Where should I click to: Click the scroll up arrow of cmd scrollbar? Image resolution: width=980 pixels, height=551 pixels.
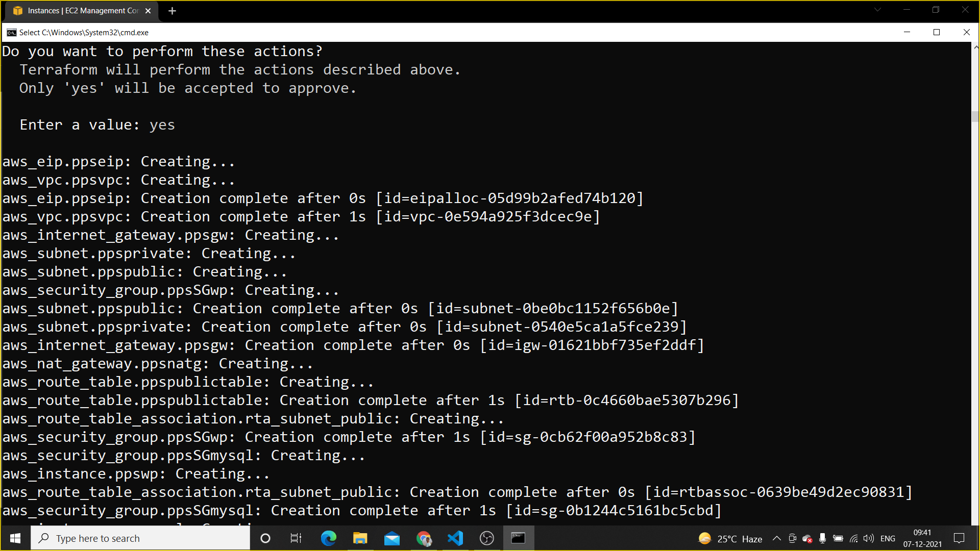pos(975,47)
